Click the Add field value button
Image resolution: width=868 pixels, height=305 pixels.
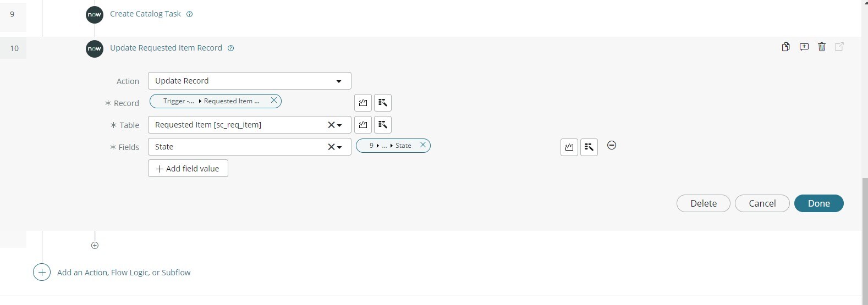[x=188, y=169]
